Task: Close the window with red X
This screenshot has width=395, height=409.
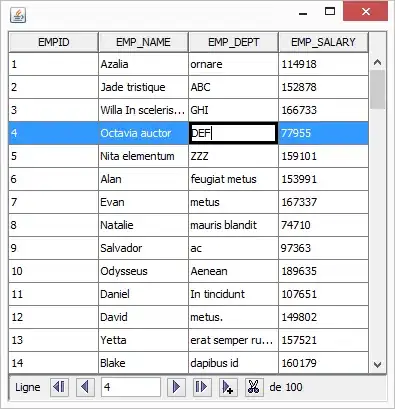Action: pyautogui.click(x=366, y=12)
